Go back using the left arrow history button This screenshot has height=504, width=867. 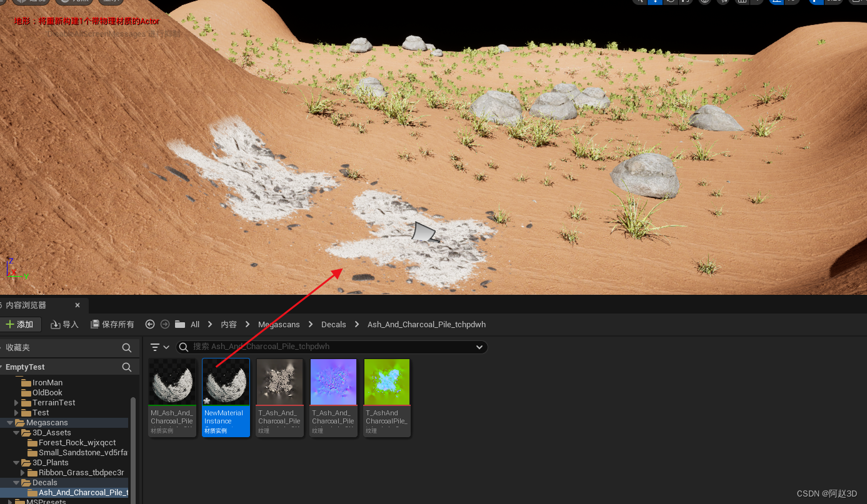click(150, 324)
